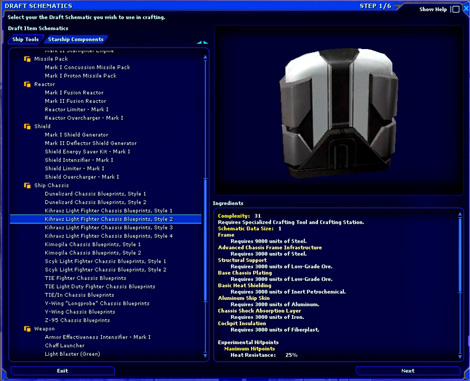The height and width of the screenshot is (381, 470).
Task: Select Shield Intensifier - Mark I
Action: click(x=79, y=160)
